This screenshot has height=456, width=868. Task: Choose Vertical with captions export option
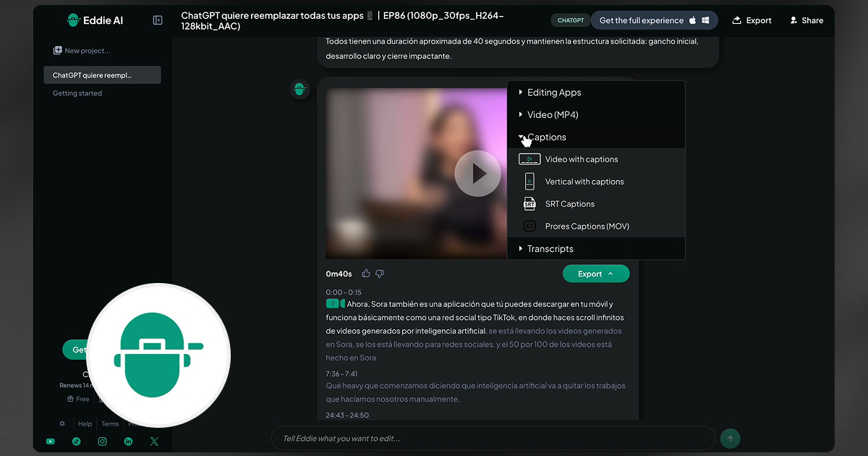(x=596, y=182)
